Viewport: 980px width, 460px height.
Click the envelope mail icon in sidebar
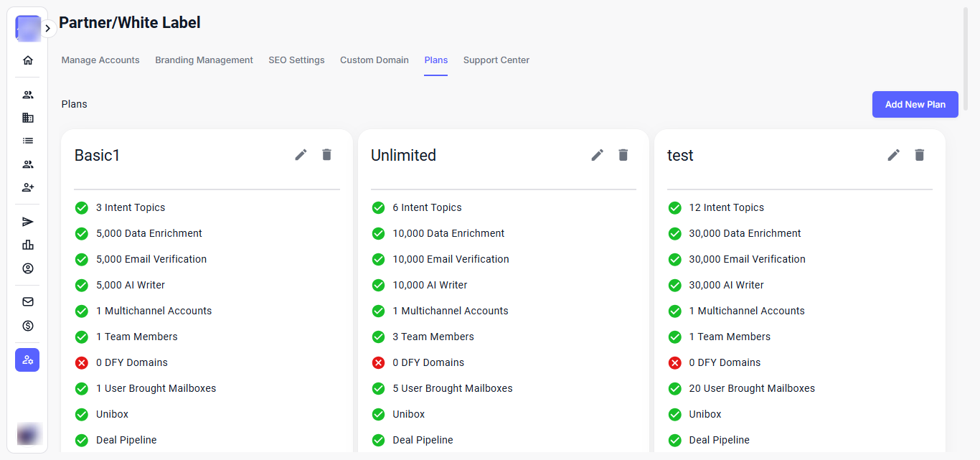tap(28, 302)
